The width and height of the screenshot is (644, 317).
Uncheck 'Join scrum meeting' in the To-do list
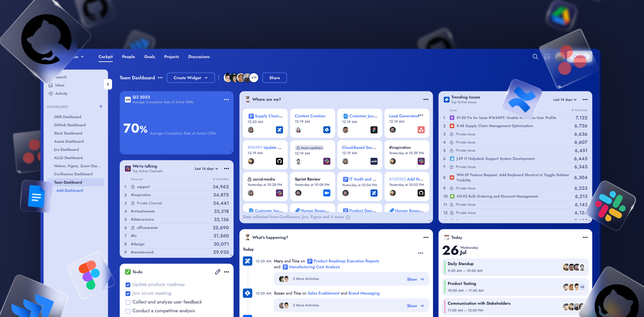point(128,293)
